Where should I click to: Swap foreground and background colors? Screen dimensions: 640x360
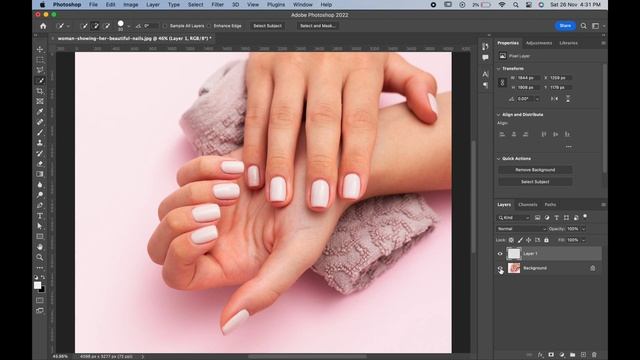[43, 277]
